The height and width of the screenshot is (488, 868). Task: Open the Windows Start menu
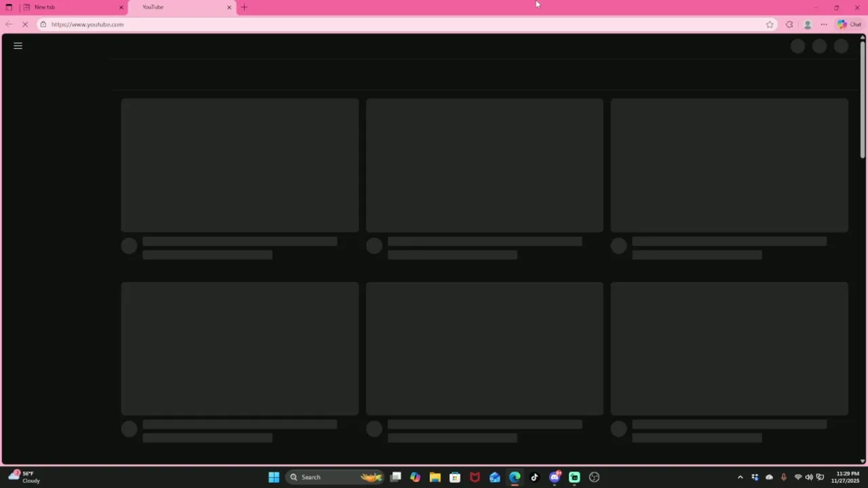274,477
